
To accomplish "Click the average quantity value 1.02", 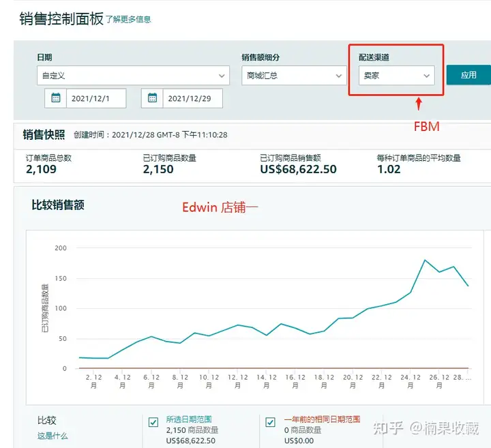I will 389,169.
